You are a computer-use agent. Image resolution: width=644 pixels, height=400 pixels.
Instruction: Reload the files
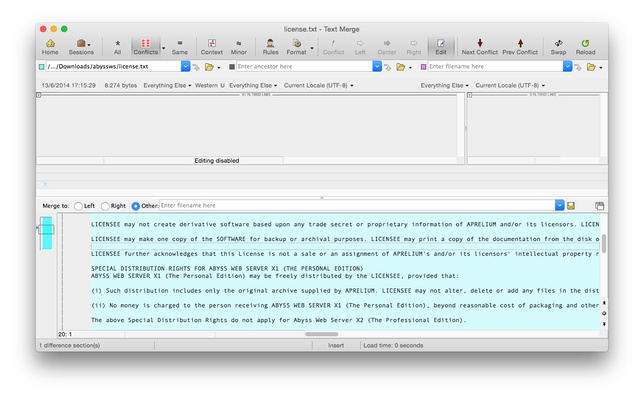pyautogui.click(x=585, y=47)
